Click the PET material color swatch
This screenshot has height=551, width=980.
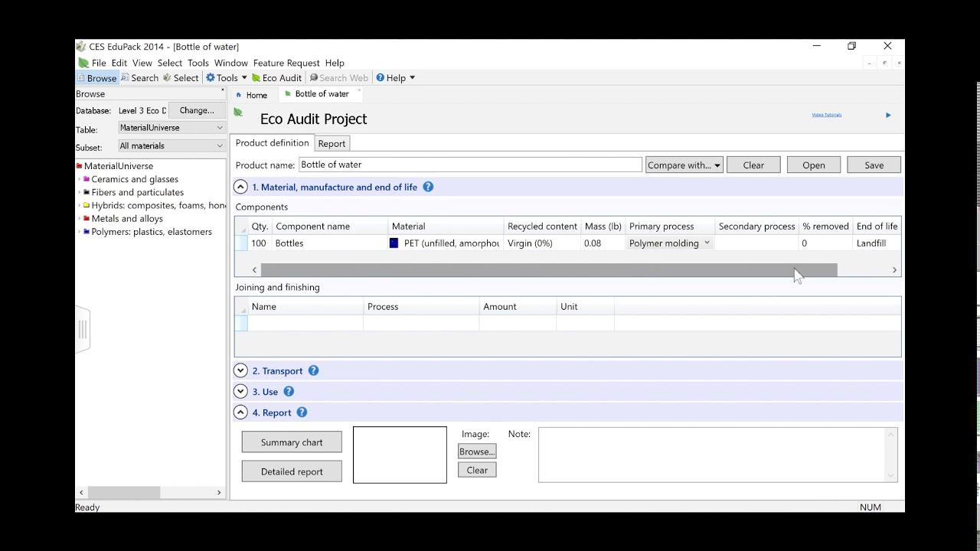click(394, 243)
